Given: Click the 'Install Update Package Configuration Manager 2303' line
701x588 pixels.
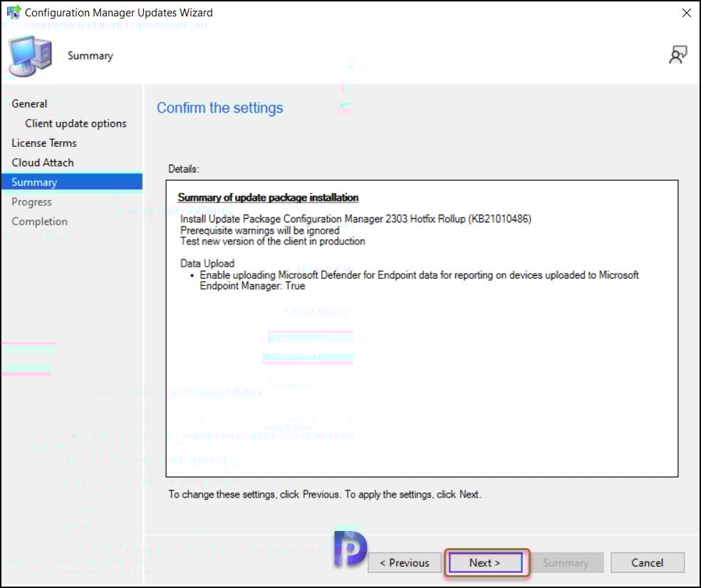Looking at the screenshot, I should click(355, 219).
